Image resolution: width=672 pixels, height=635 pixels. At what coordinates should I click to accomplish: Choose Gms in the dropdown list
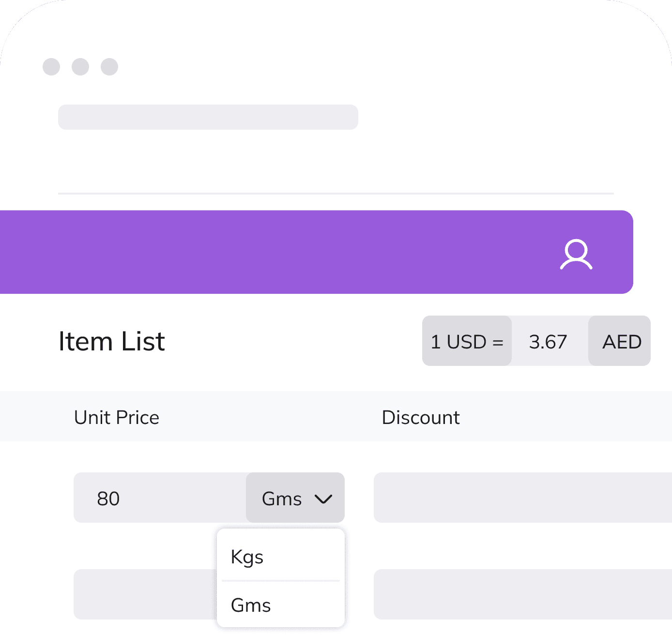[x=251, y=605]
